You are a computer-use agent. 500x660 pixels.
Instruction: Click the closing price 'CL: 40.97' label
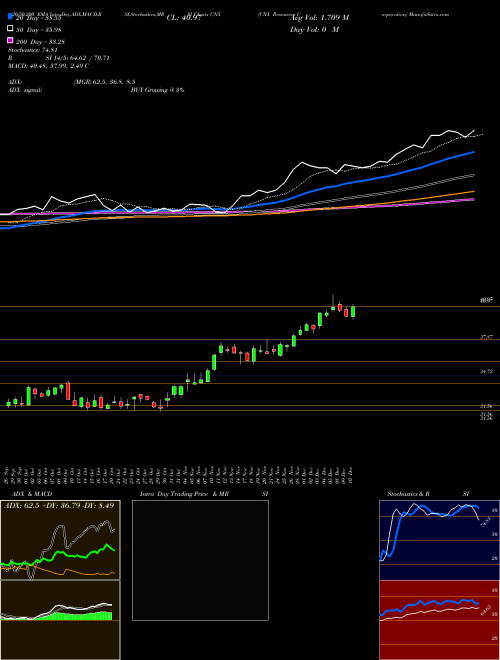(x=184, y=18)
